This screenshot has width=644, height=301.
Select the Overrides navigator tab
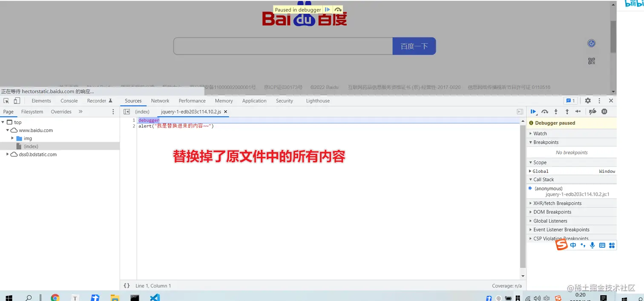61,112
